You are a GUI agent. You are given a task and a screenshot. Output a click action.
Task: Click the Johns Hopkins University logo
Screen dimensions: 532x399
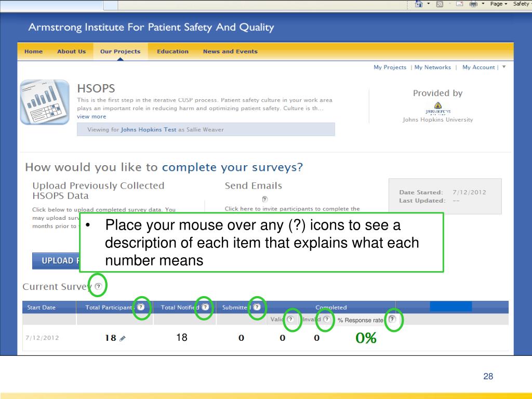[x=437, y=108]
